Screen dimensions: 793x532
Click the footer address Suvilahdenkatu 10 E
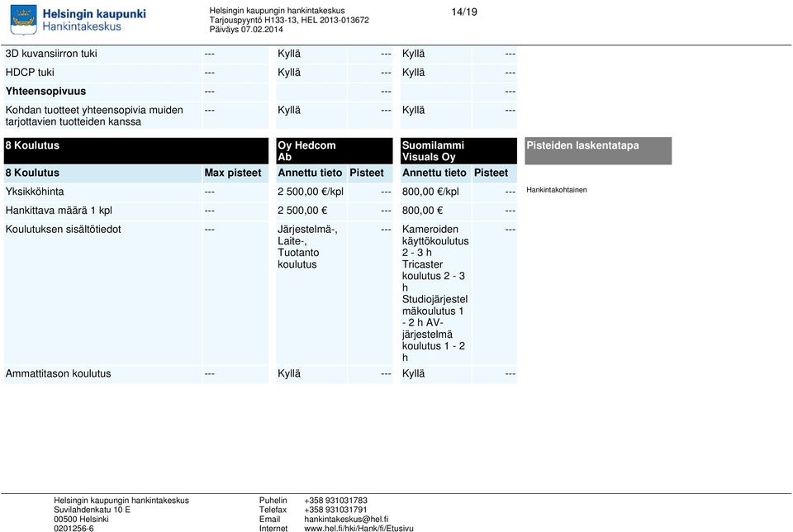[92, 510]
